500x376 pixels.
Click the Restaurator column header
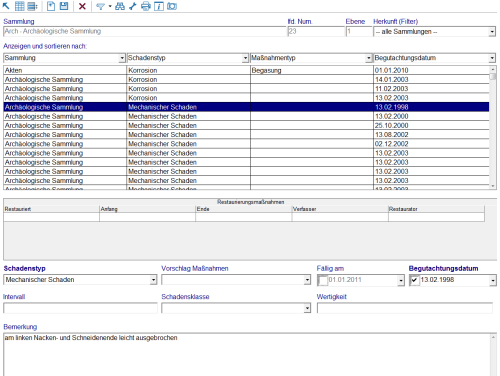point(436,209)
